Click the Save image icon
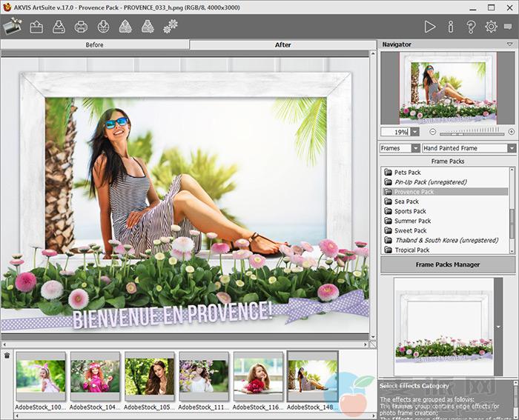The image size is (519, 420). [x=59, y=27]
